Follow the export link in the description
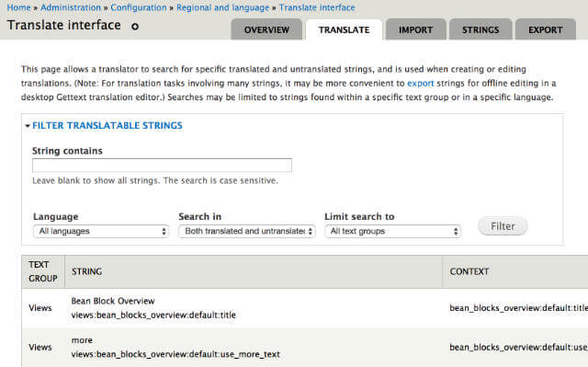588x367 pixels. pyautogui.click(x=421, y=83)
